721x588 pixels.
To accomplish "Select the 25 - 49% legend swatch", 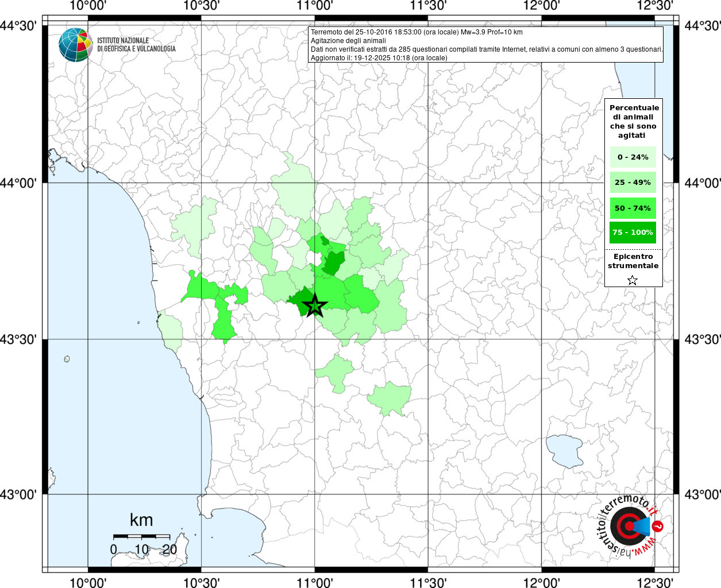I will 633,183.
